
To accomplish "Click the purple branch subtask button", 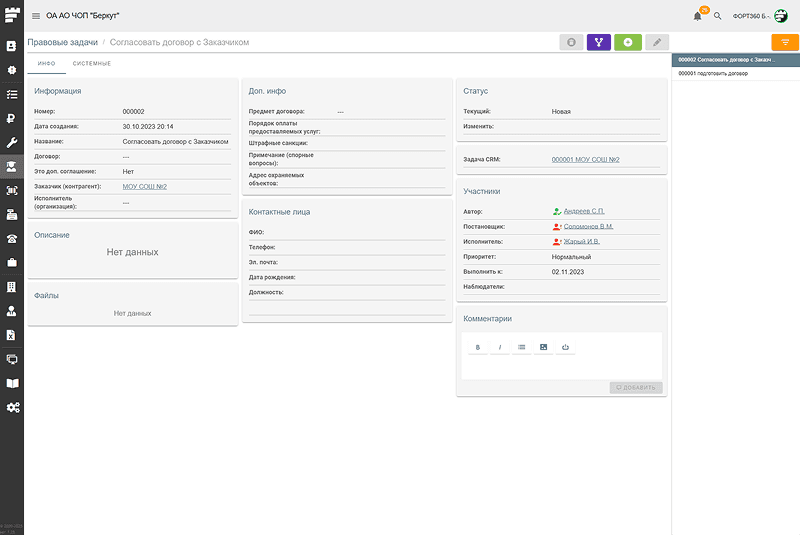I will pyautogui.click(x=599, y=42).
